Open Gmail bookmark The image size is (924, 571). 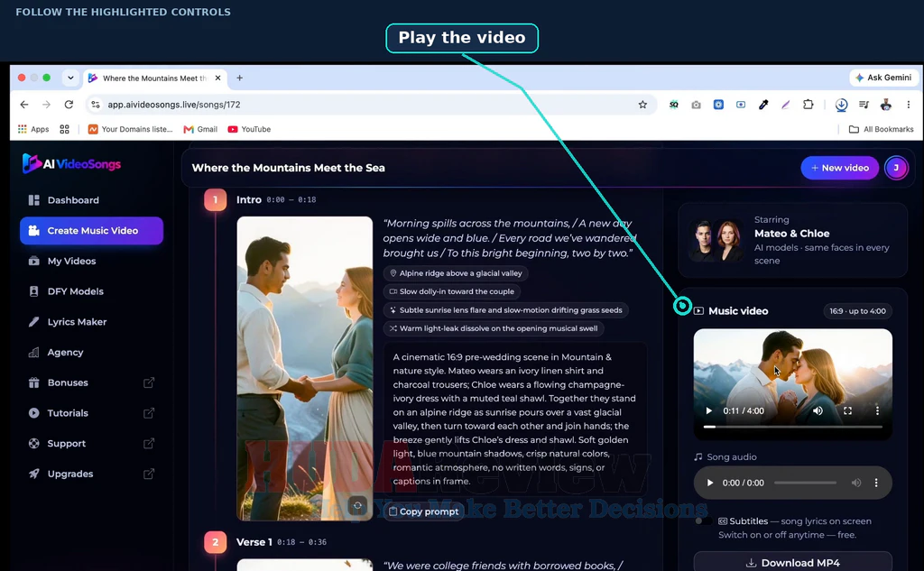click(200, 129)
